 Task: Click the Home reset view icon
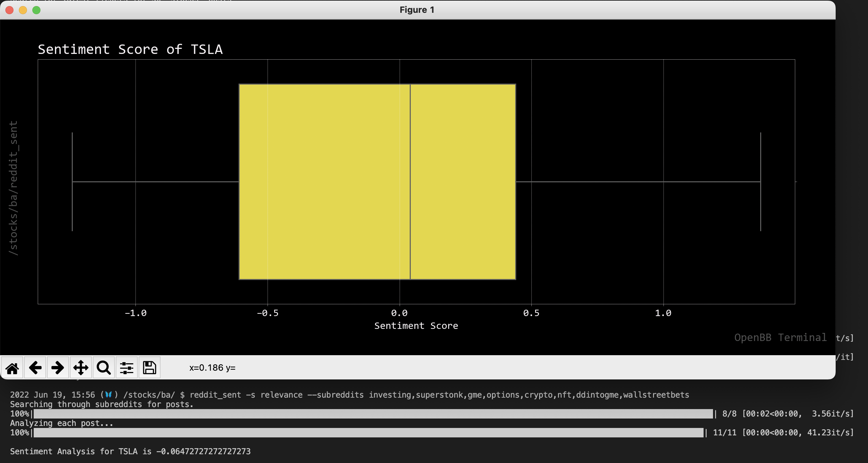[12, 368]
